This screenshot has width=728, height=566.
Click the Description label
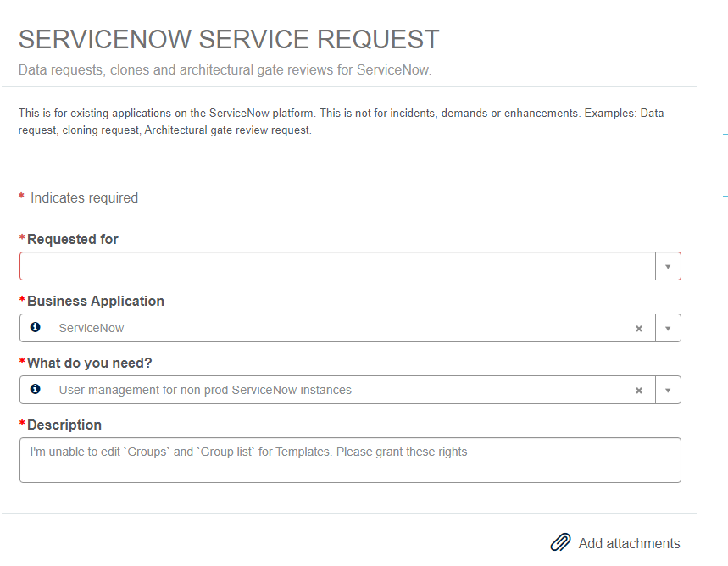click(x=64, y=424)
